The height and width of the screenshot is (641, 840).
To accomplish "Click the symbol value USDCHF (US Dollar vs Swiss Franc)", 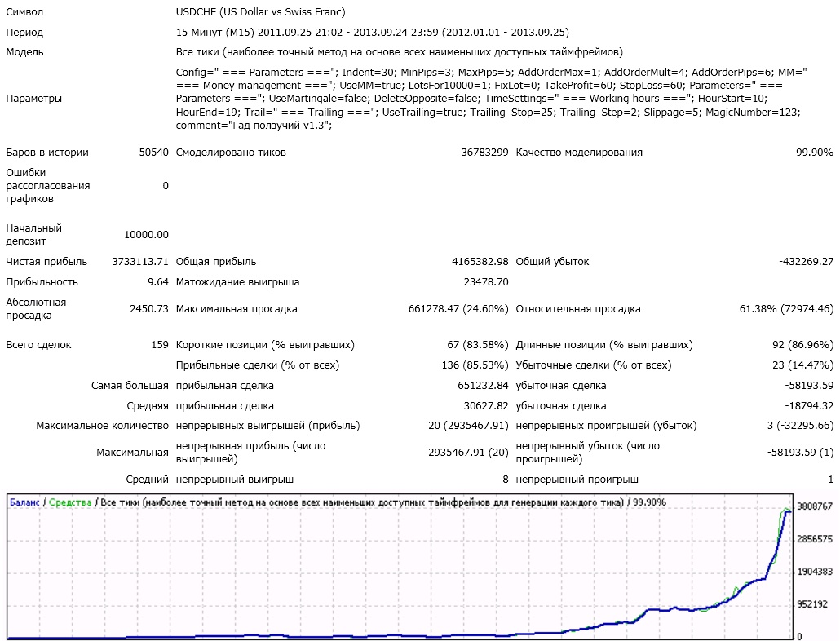I will (260, 11).
